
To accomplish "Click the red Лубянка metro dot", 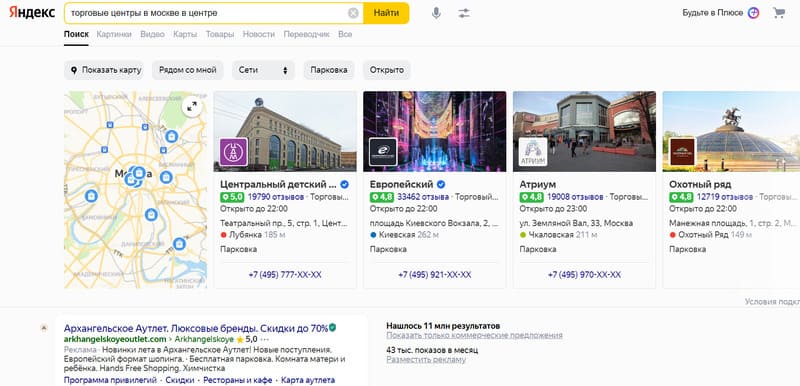I will 223,235.
